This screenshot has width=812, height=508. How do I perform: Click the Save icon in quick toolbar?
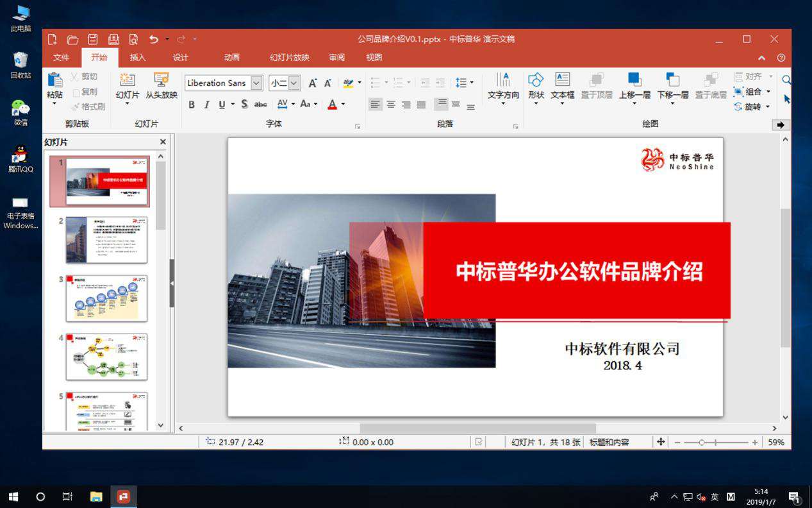[93, 39]
